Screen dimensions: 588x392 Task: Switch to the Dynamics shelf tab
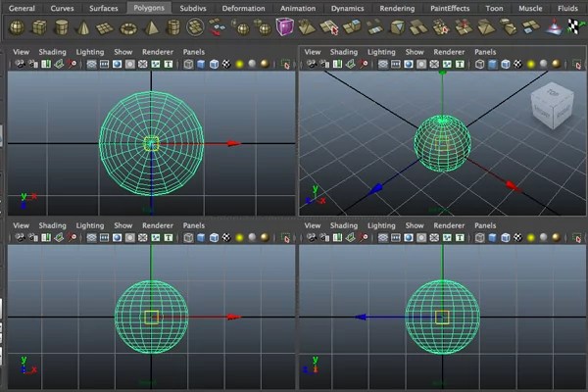348,8
